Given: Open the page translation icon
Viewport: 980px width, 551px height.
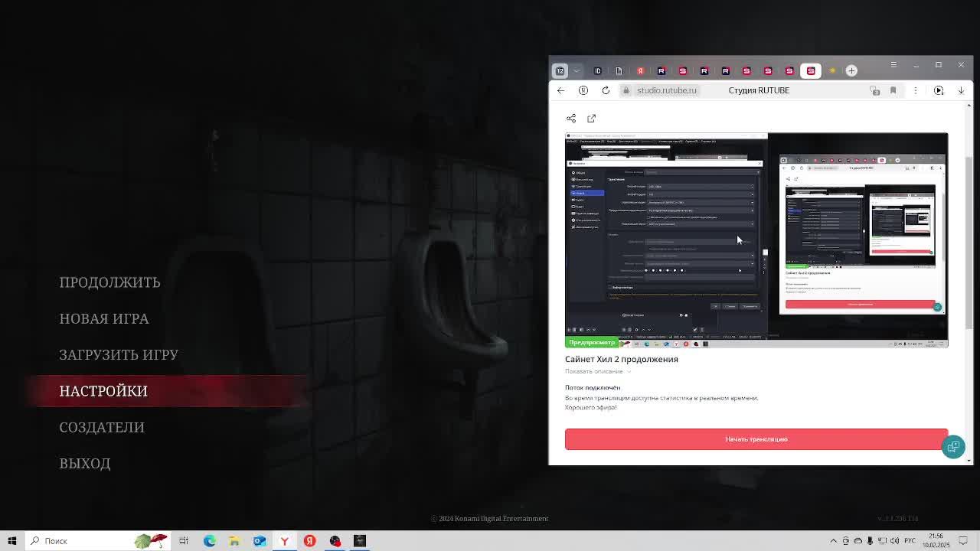Looking at the screenshot, I should pyautogui.click(x=875, y=90).
